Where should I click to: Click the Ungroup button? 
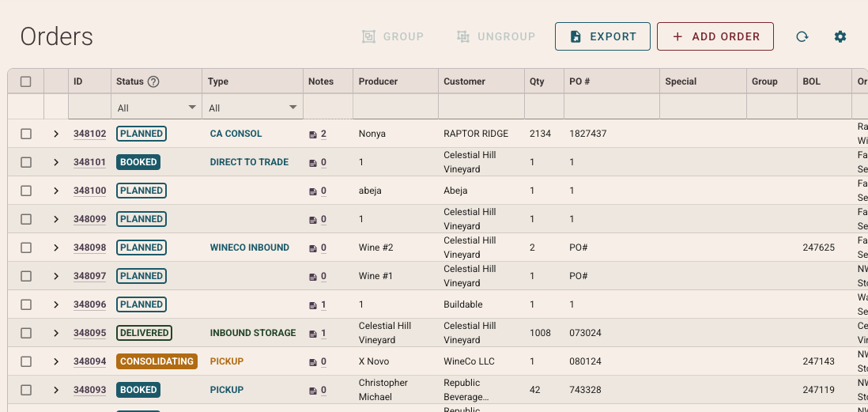(496, 36)
